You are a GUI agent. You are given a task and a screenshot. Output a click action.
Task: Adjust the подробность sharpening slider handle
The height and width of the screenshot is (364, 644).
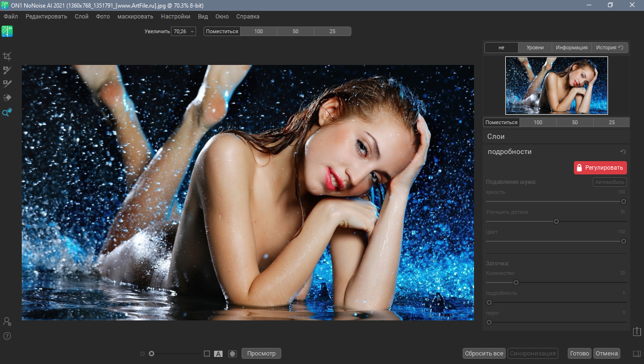(x=489, y=302)
